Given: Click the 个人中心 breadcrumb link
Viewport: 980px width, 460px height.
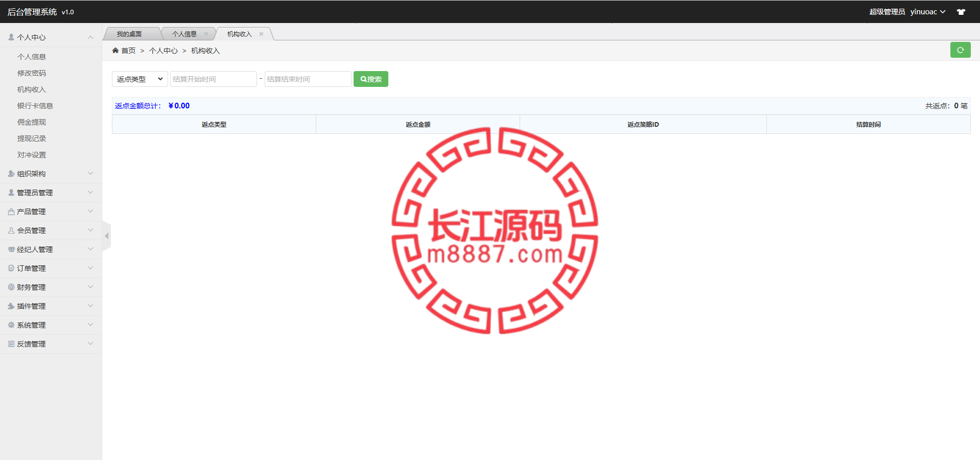Looking at the screenshot, I should [164, 51].
